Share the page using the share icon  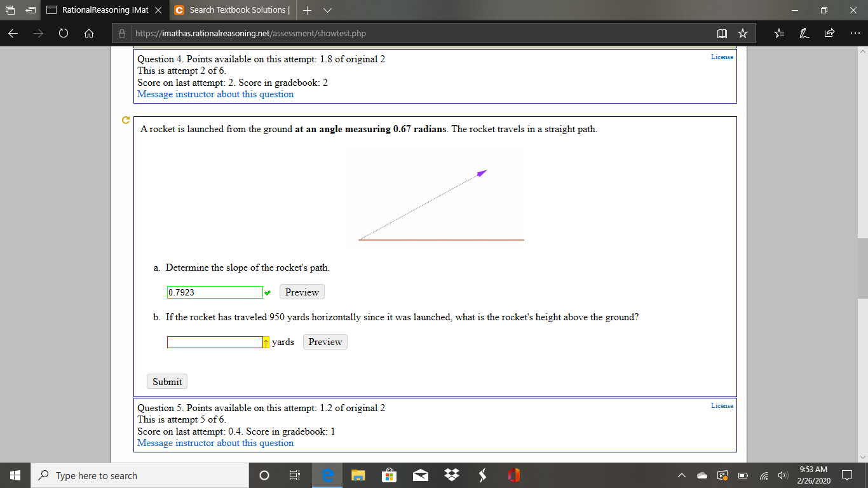[829, 33]
